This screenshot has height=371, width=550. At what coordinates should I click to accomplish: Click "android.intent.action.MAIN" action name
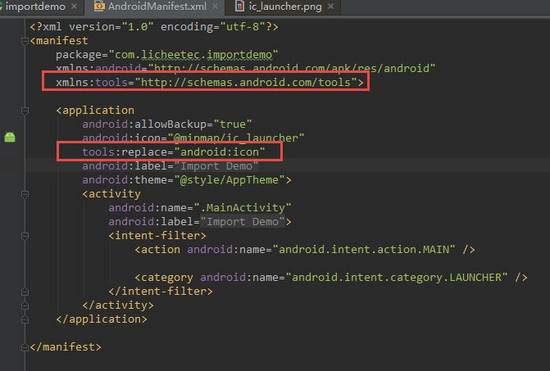tap(364, 249)
